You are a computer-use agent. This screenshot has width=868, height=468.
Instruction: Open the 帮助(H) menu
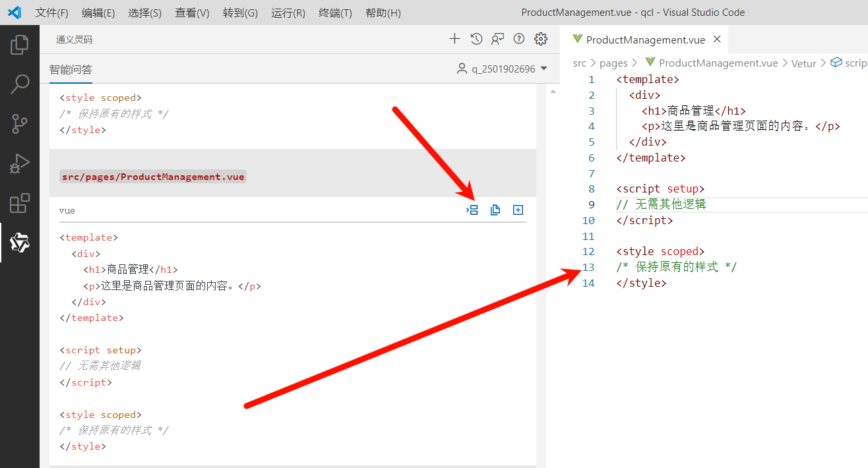click(x=383, y=13)
